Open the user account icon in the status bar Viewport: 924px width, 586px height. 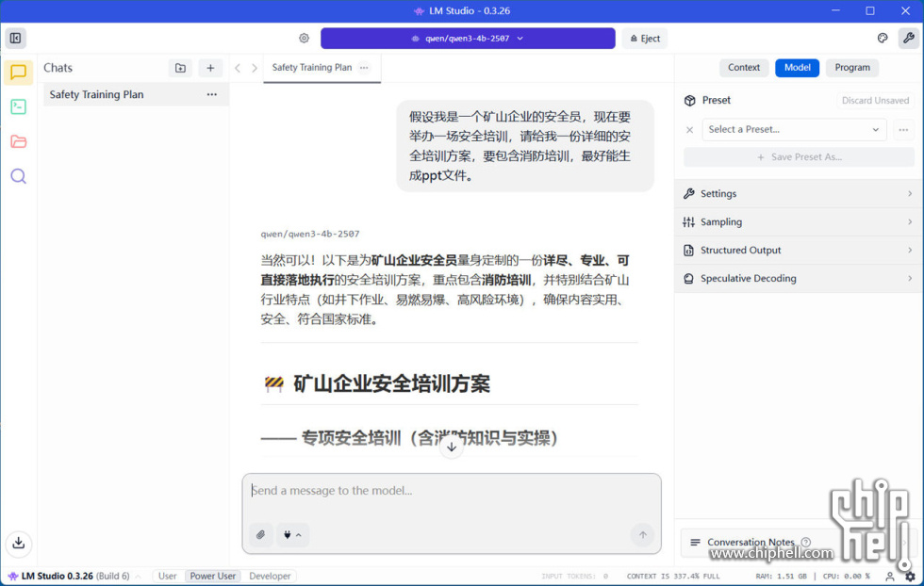click(890, 576)
